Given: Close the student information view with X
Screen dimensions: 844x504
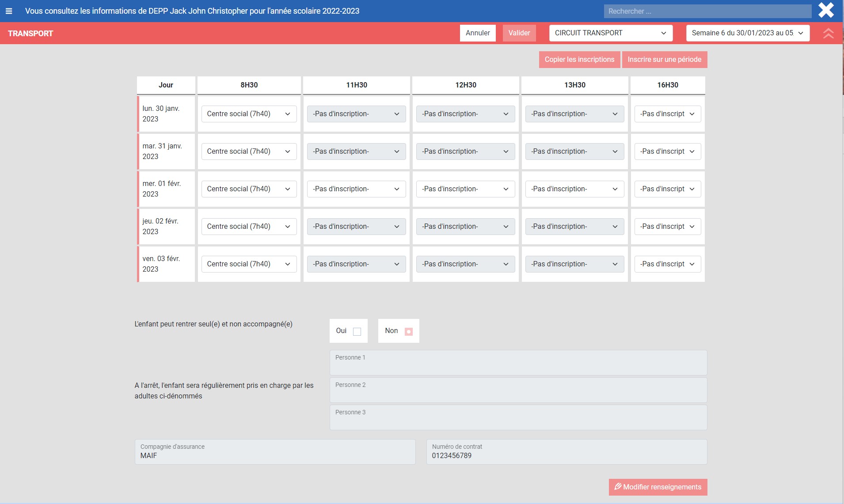Looking at the screenshot, I should pos(825,11).
